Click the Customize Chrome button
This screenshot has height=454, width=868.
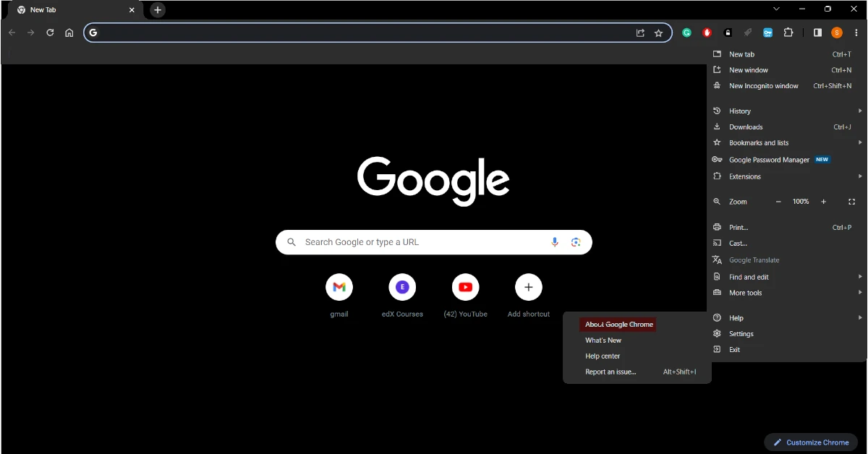coord(811,442)
